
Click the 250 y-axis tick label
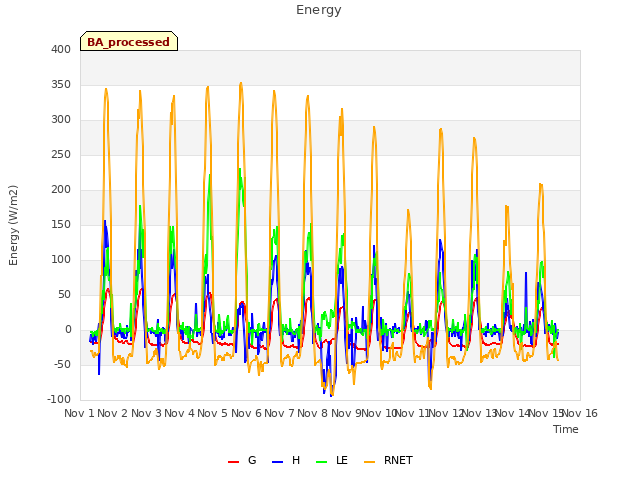tap(61, 155)
